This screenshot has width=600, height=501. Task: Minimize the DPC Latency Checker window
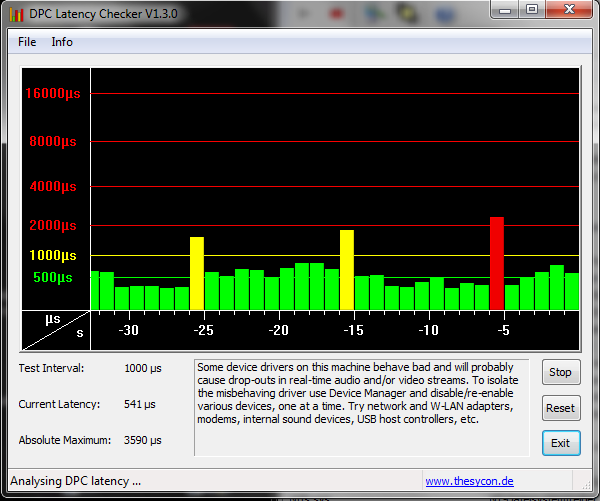point(505,9)
